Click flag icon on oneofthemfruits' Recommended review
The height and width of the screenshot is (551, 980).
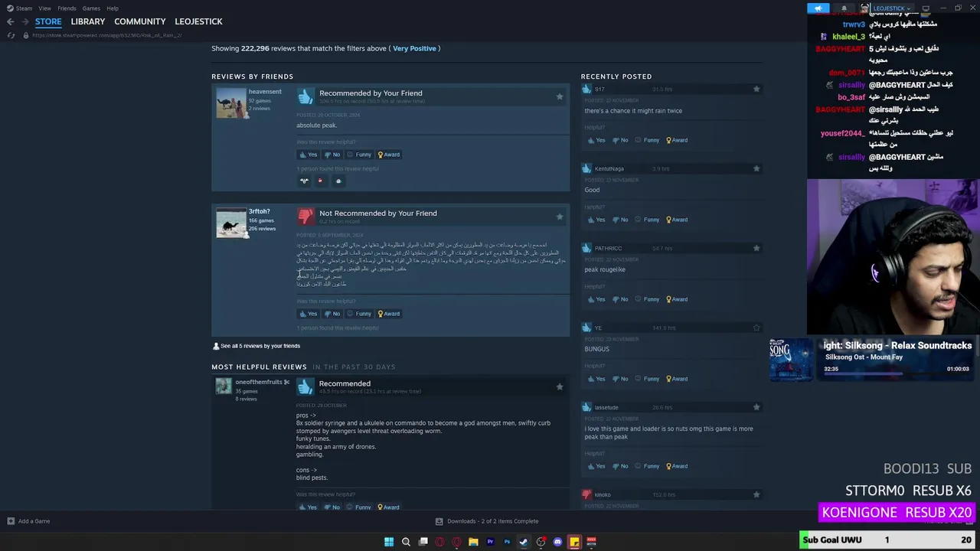[x=560, y=386]
